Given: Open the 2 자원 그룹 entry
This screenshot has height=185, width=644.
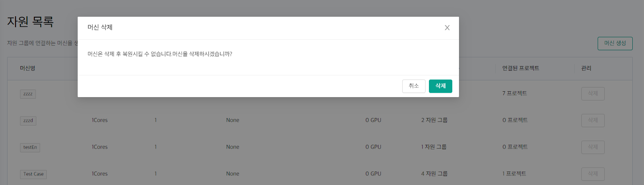Looking at the screenshot, I should [x=434, y=120].
